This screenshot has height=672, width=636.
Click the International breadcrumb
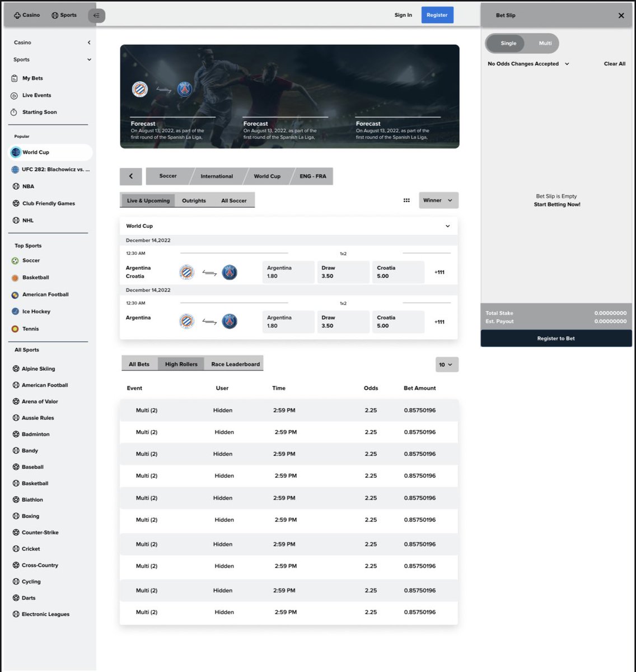[x=217, y=176]
